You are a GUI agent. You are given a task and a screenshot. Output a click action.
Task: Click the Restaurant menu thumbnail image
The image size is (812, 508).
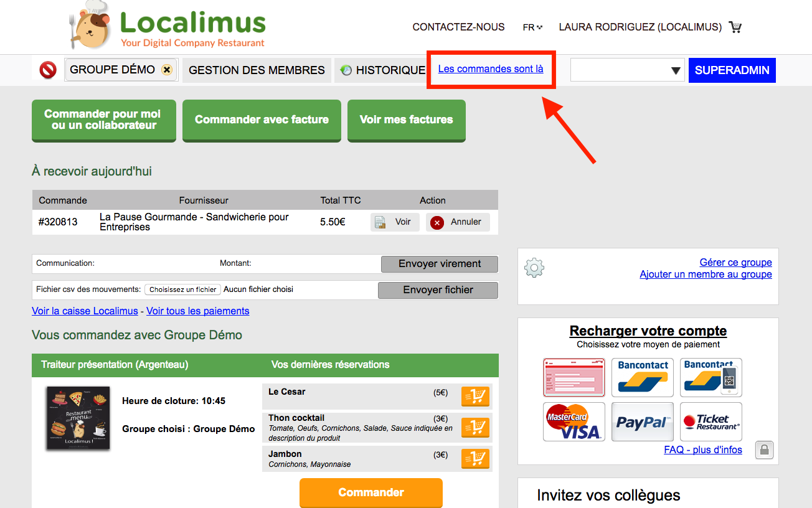click(x=78, y=418)
